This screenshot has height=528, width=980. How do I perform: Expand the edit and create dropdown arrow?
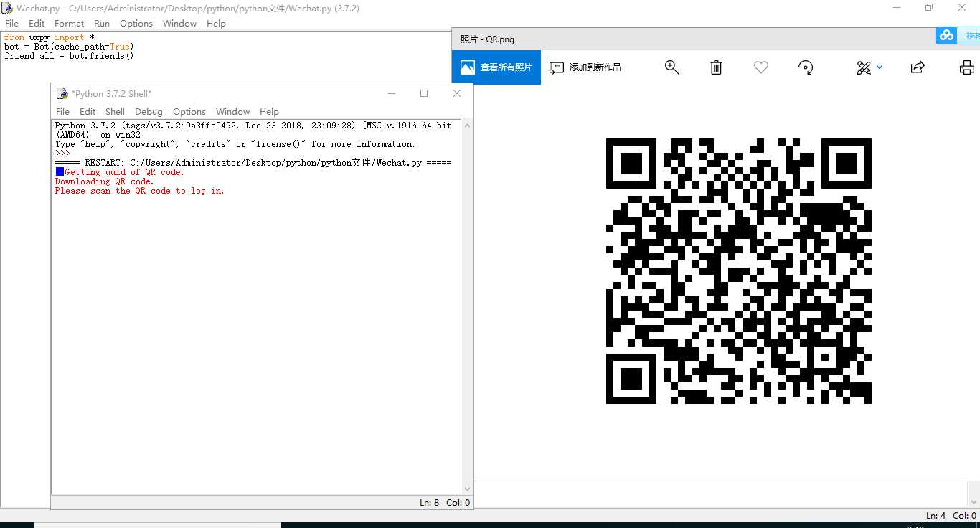(x=880, y=67)
